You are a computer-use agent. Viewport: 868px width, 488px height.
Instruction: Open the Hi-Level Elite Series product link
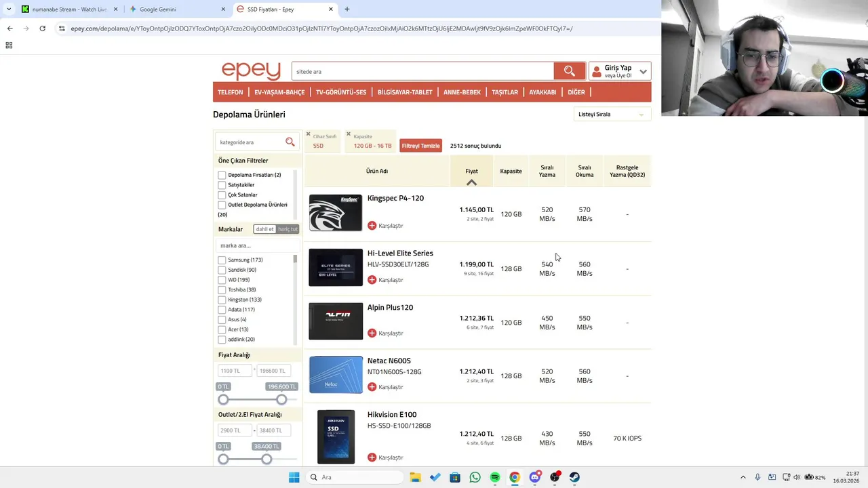(400, 253)
